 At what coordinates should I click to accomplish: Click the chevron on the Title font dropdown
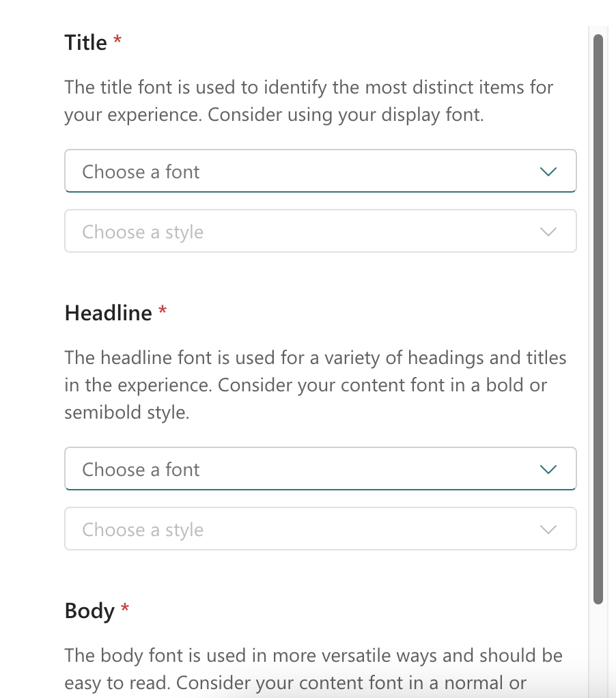click(548, 171)
